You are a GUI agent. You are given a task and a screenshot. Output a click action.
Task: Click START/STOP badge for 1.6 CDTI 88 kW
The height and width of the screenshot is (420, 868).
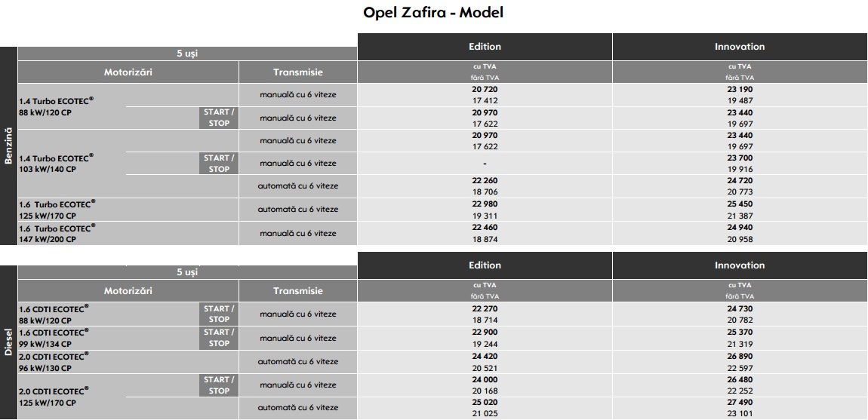coord(219,314)
